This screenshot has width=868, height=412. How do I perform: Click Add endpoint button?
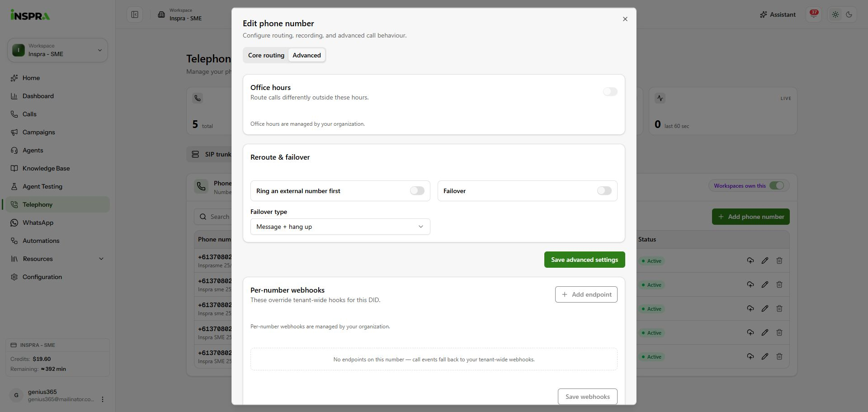(x=586, y=294)
